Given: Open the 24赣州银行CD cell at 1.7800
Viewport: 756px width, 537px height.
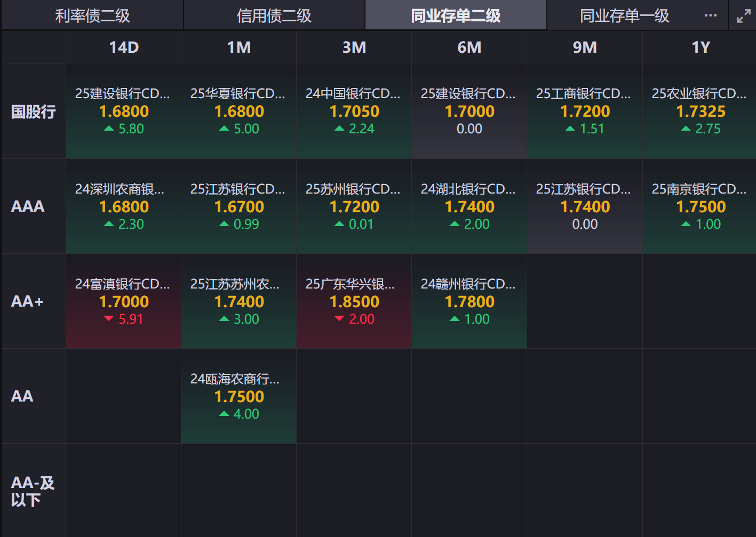Looking at the screenshot, I should click(469, 301).
